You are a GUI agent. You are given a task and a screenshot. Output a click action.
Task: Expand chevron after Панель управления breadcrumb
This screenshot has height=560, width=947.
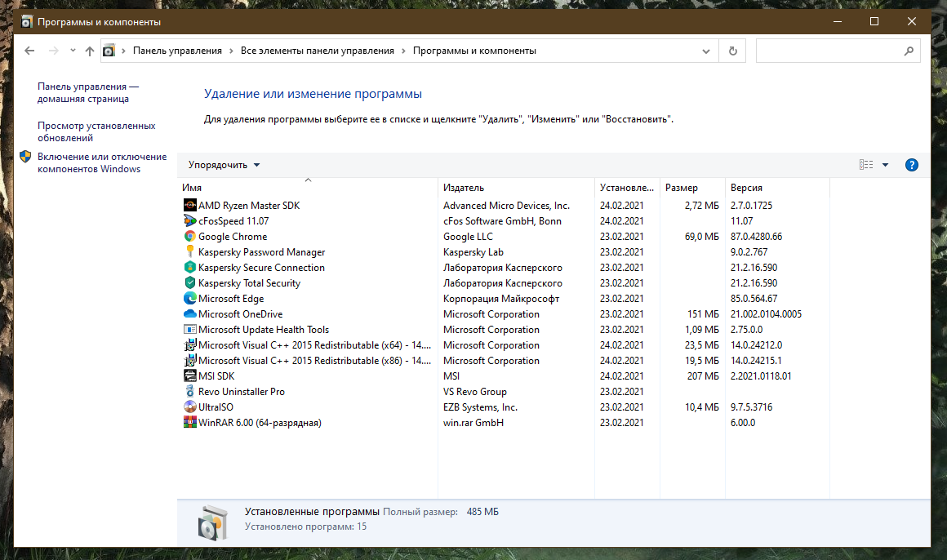point(231,51)
